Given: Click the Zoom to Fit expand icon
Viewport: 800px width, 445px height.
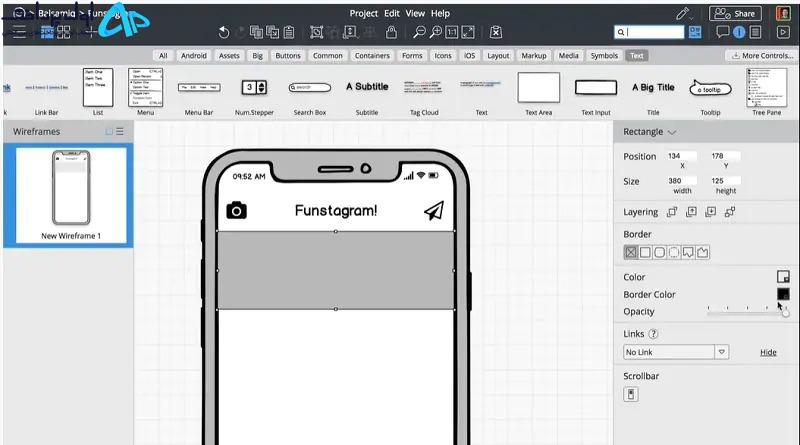Looking at the screenshot, I should click(x=468, y=32).
